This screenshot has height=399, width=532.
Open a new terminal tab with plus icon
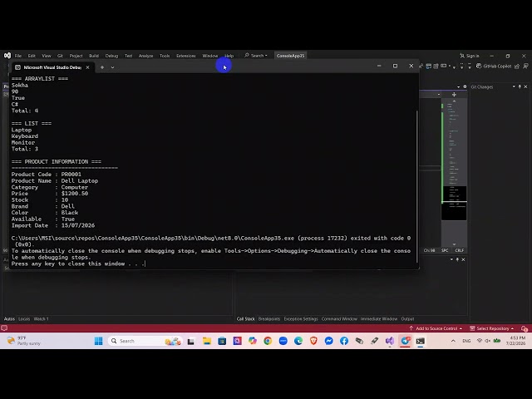(x=102, y=67)
